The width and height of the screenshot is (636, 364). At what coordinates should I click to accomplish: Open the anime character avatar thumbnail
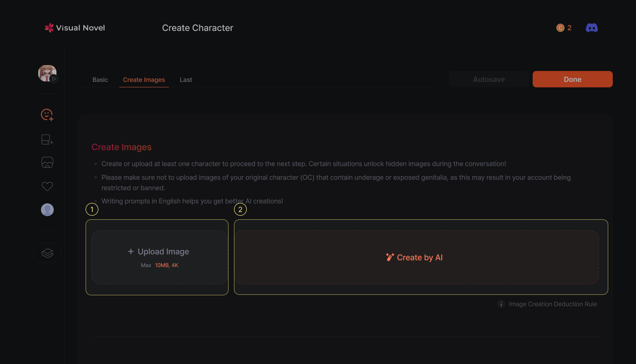pos(46,72)
